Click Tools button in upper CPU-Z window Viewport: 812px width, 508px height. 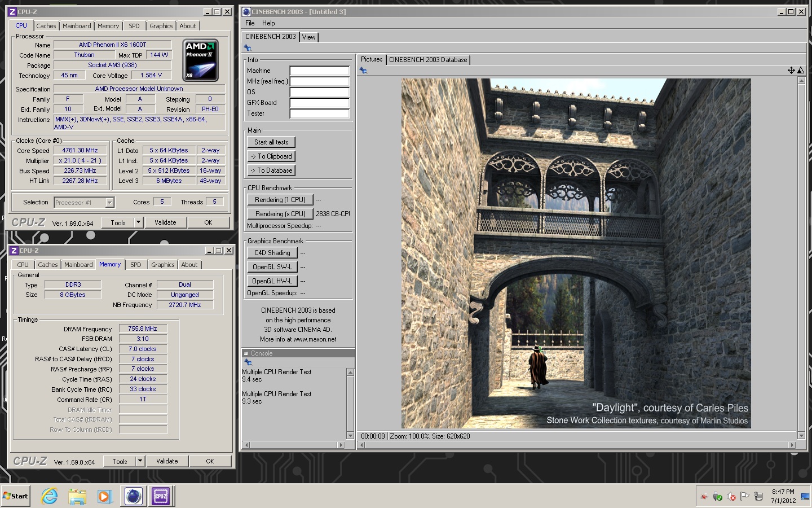(118, 222)
